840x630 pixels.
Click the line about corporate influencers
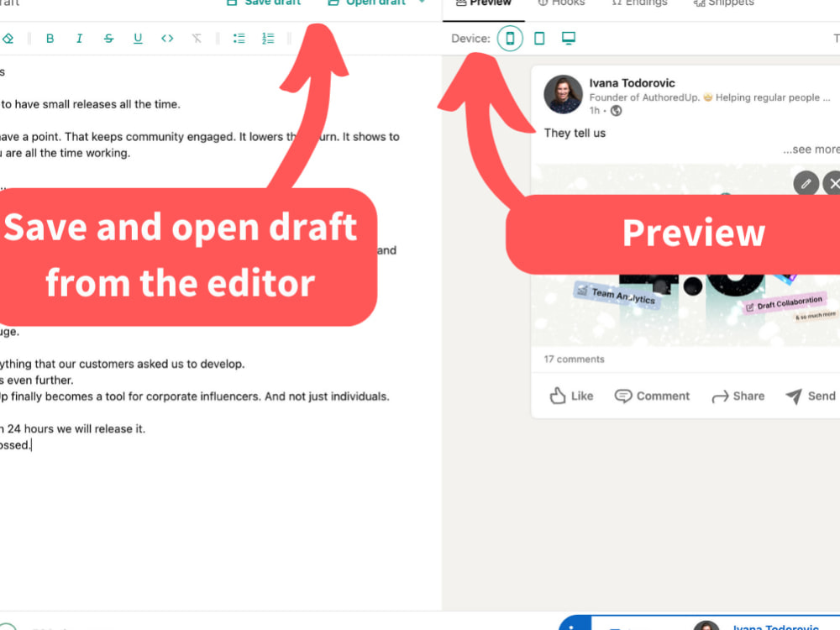pos(195,396)
